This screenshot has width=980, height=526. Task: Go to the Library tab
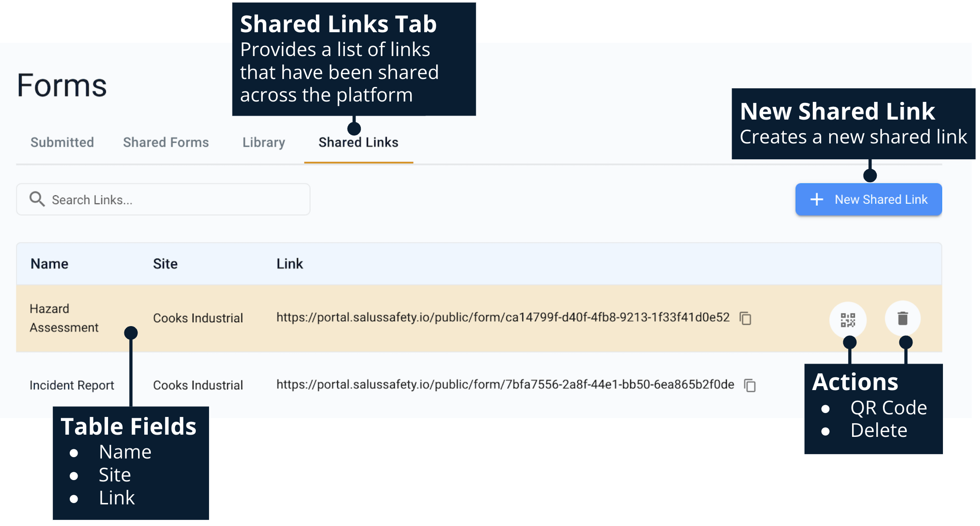(x=264, y=143)
